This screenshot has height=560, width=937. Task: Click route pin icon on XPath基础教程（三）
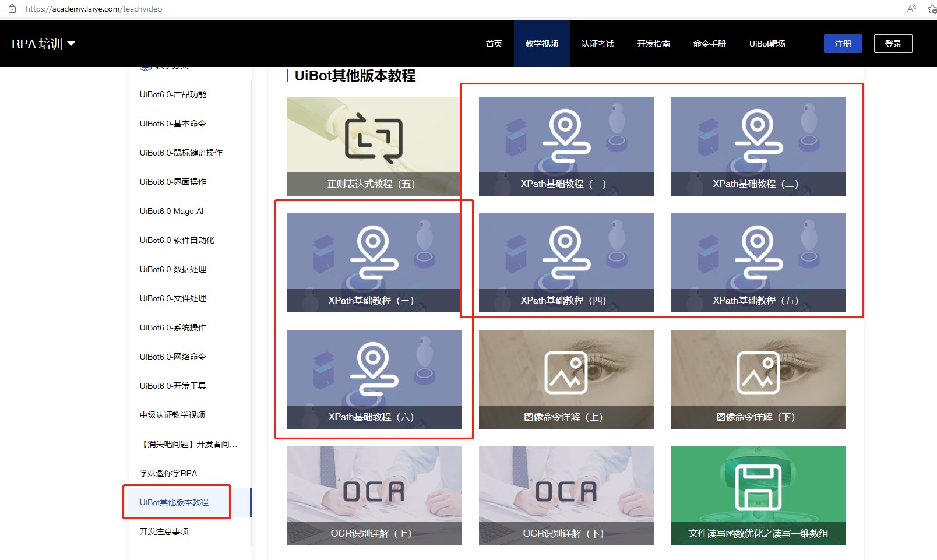[x=374, y=252]
